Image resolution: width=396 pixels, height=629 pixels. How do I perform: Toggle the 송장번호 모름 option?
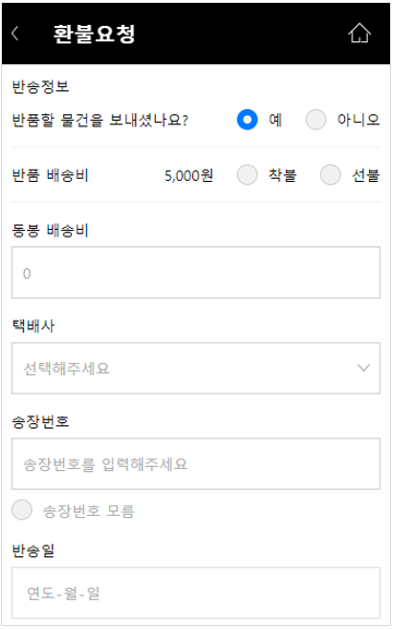tap(22, 510)
